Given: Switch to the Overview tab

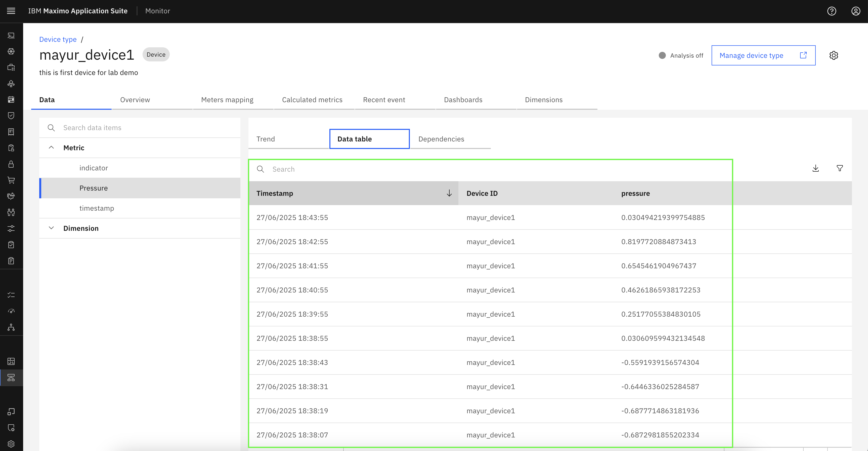Looking at the screenshot, I should 152,100.
